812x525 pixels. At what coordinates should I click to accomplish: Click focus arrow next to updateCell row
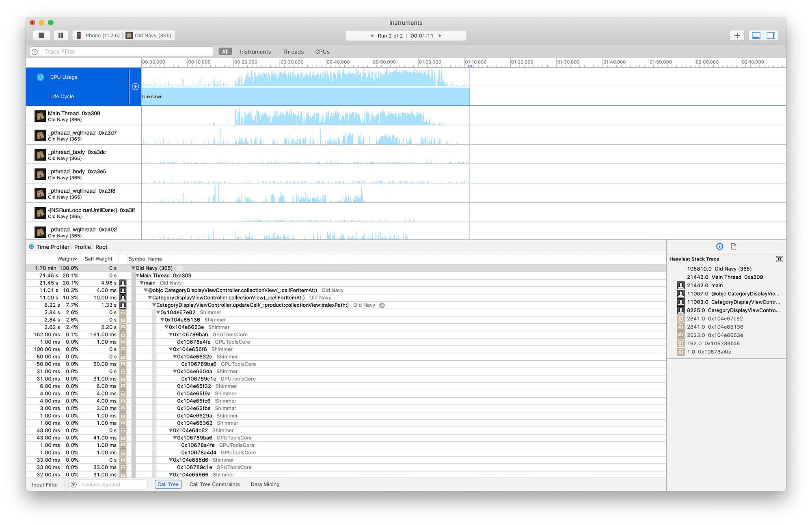(x=382, y=305)
